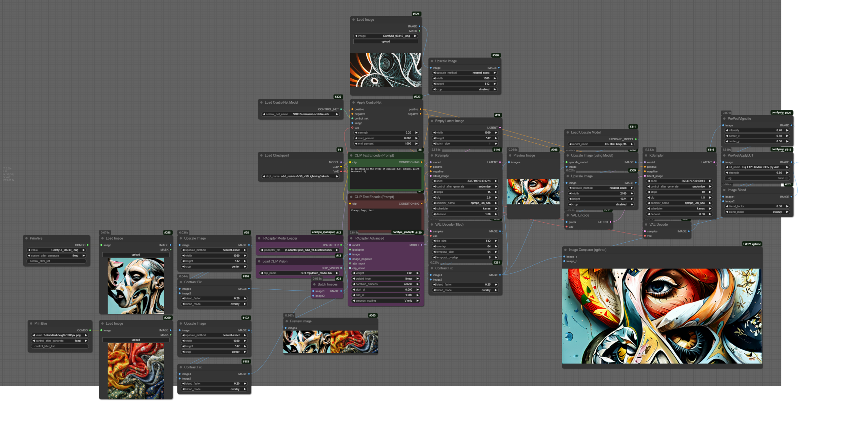Viewport: 868px width, 429px height.
Task: Click the Empty Latent Image collapse dot
Action: pos(432,121)
